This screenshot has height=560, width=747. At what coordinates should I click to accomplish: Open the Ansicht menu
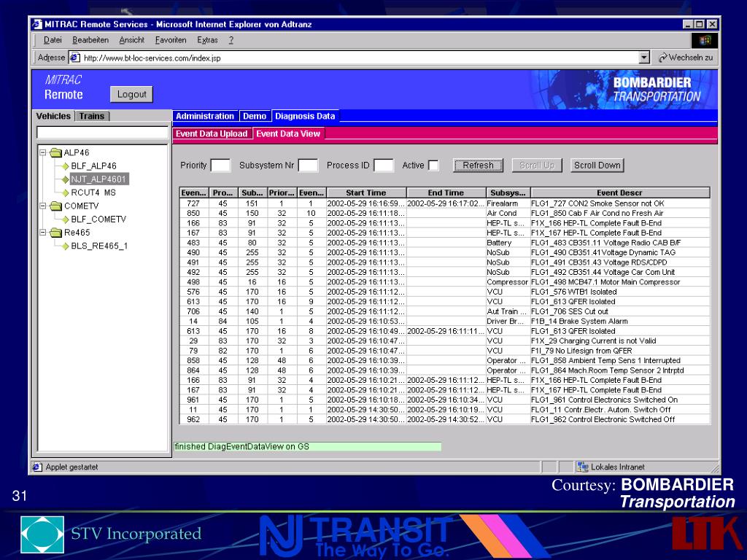pyautogui.click(x=132, y=40)
